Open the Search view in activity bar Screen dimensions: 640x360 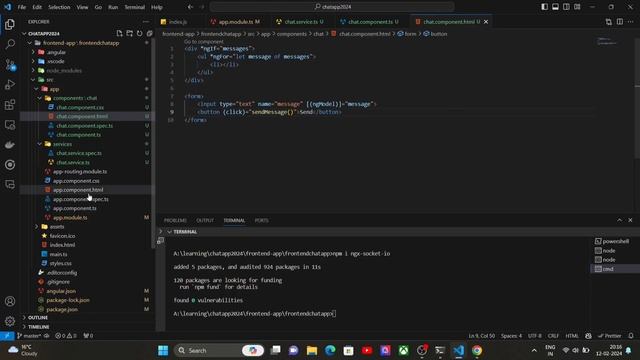pyautogui.click(x=10, y=44)
